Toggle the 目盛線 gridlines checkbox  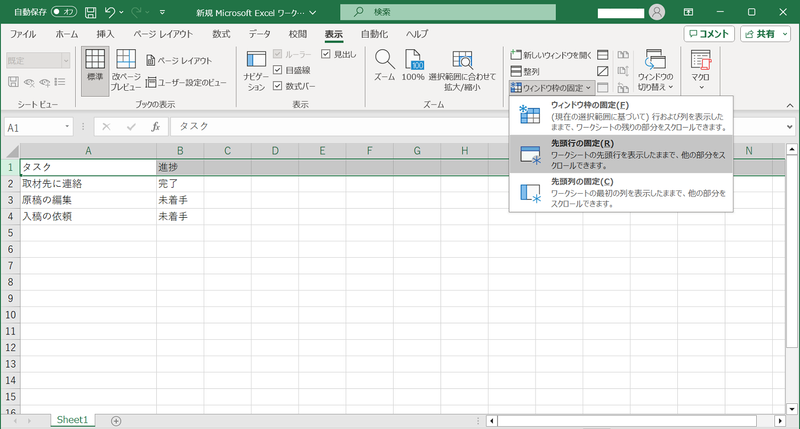278,70
